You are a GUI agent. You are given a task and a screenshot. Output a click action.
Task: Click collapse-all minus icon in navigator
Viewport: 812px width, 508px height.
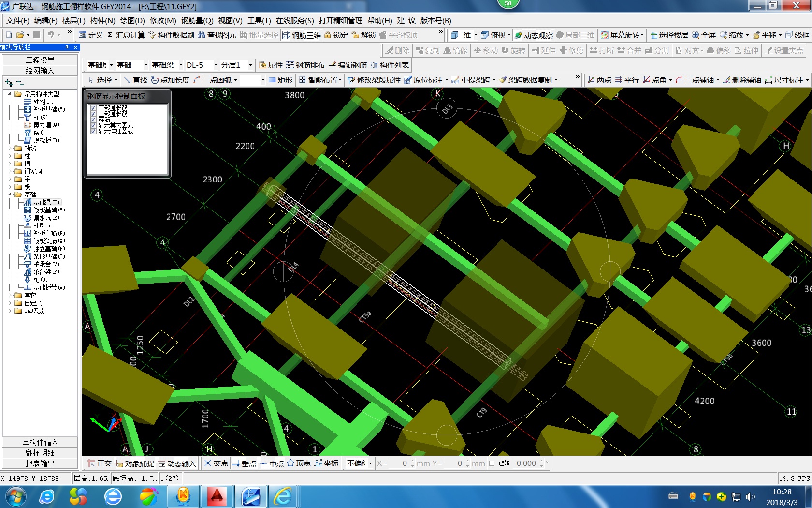(20, 83)
